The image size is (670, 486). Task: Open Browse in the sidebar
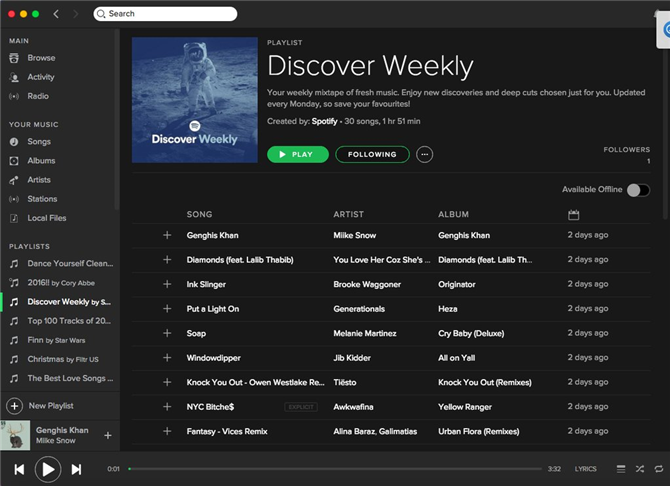(x=41, y=58)
